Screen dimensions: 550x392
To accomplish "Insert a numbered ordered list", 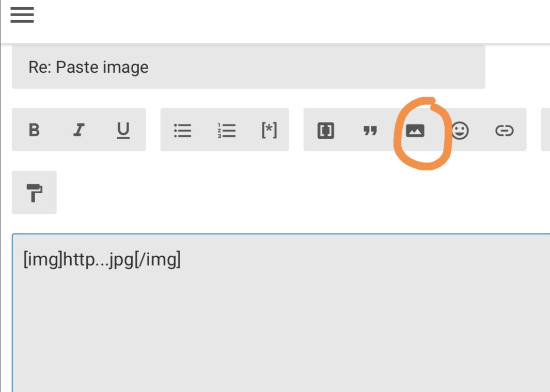I will [x=226, y=130].
